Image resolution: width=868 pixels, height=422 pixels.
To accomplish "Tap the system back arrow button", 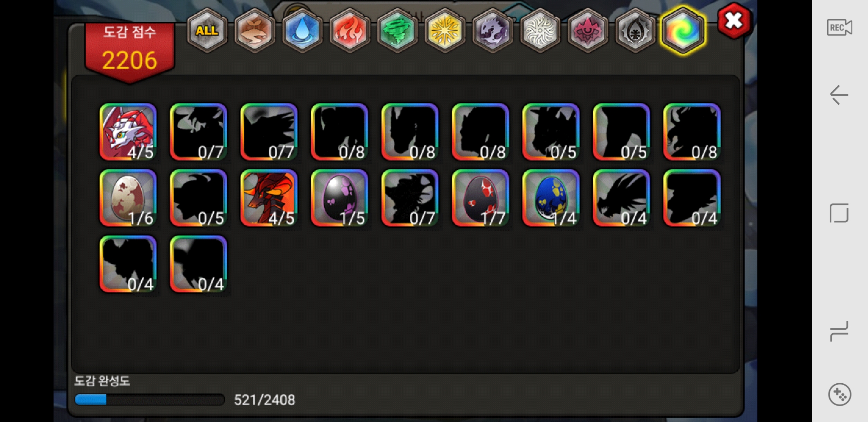I will click(839, 95).
